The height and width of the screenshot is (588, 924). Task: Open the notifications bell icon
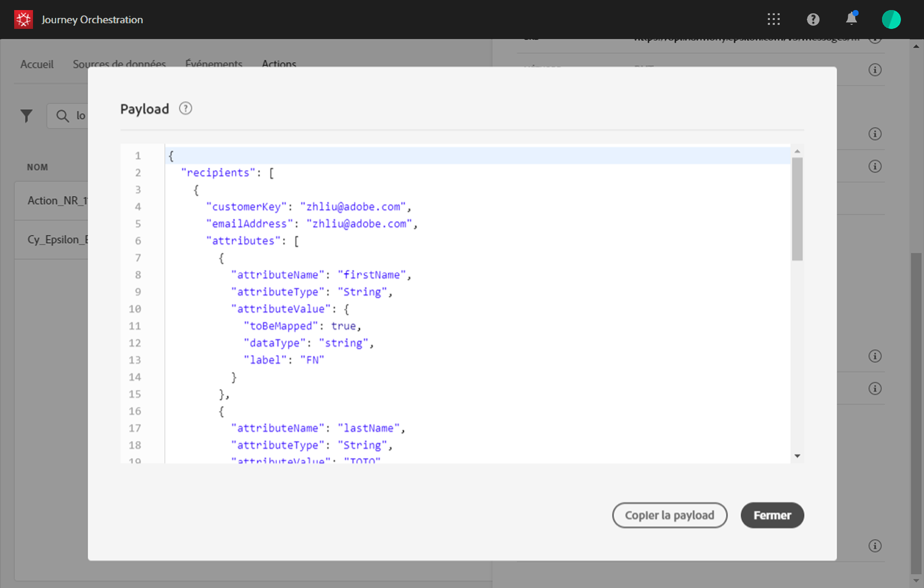pyautogui.click(x=851, y=19)
